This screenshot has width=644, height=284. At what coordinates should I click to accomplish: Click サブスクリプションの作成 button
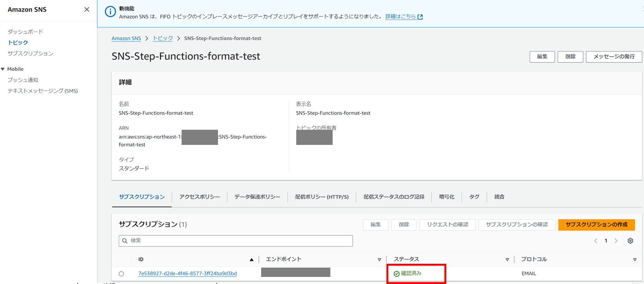(597, 225)
